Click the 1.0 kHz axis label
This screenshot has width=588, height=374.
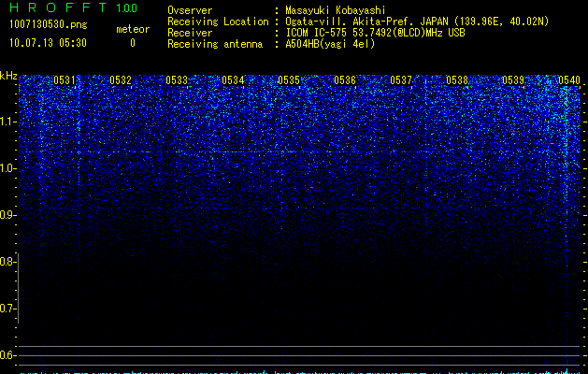(x=8, y=168)
